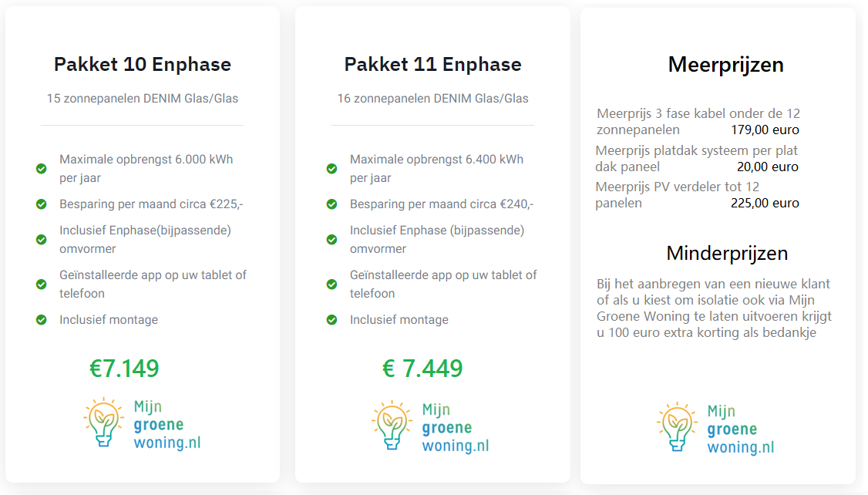Viewport: 868px width, 495px height.
Task: Click the 225,00 euro PV verdeler price
Action: tap(765, 204)
